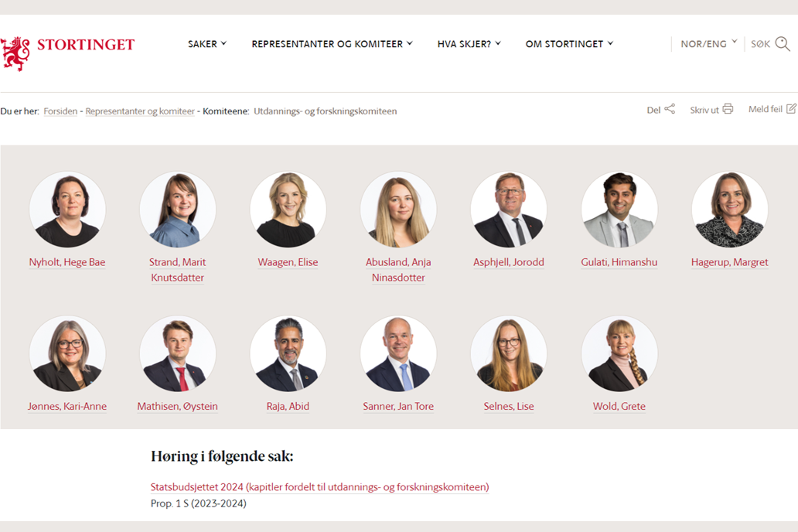This screenshot has height=532, width=798.
Task: Open search with the magnifying glass icon
Action: [x=783, y=44]
